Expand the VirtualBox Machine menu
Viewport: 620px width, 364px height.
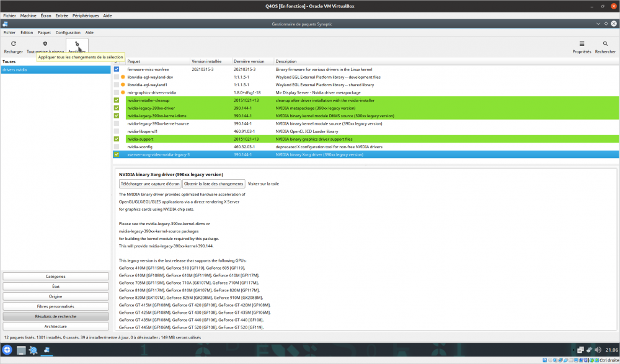pos(28,15)
